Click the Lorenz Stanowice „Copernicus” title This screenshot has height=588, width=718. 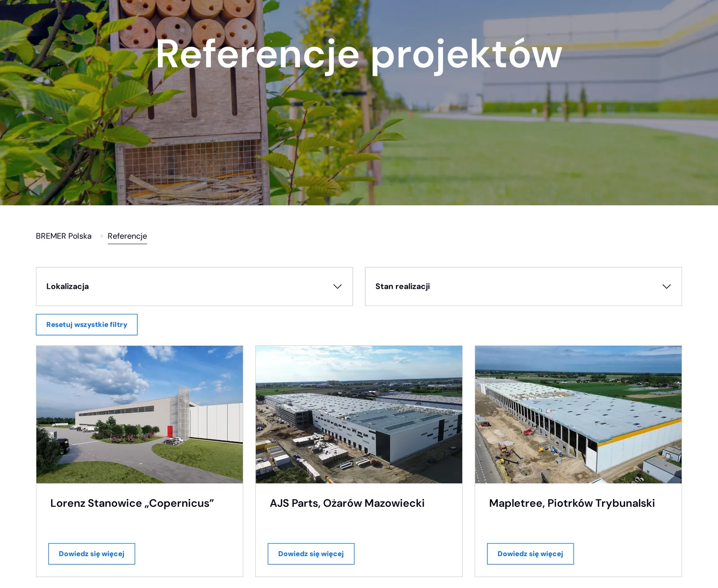[132, 503]
